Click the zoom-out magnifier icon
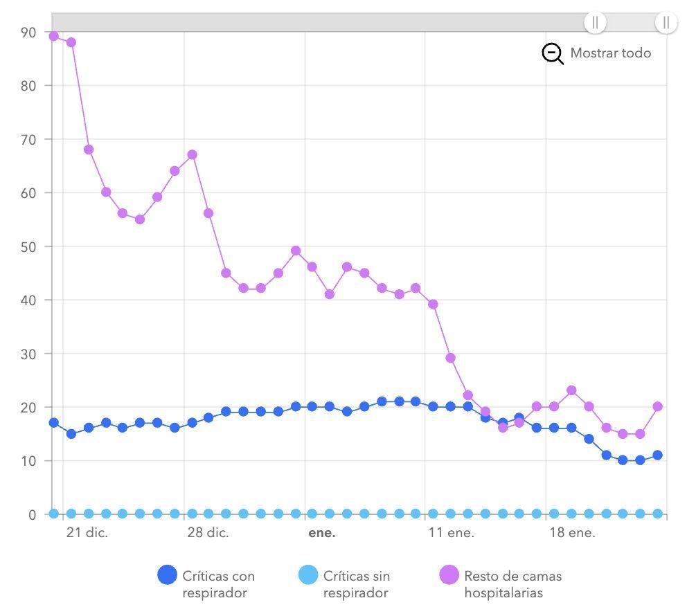The height and width of the screenshot is (616, 687). (x=552, y=53)
